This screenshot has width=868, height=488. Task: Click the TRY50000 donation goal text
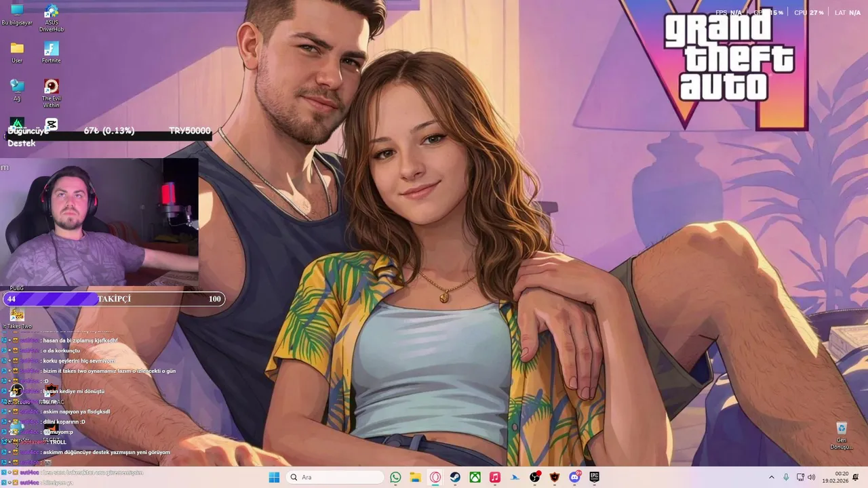tap(190, 131)
